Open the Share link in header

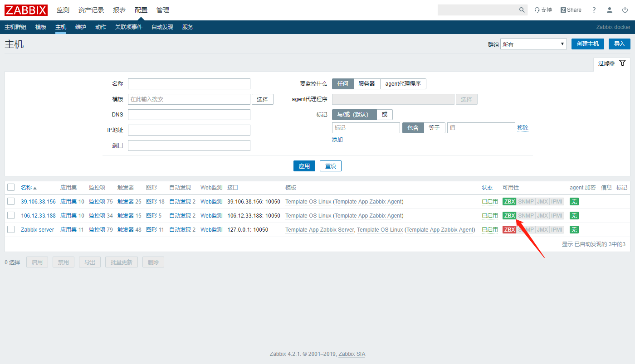pyautogui.click(x=571, y=10)
